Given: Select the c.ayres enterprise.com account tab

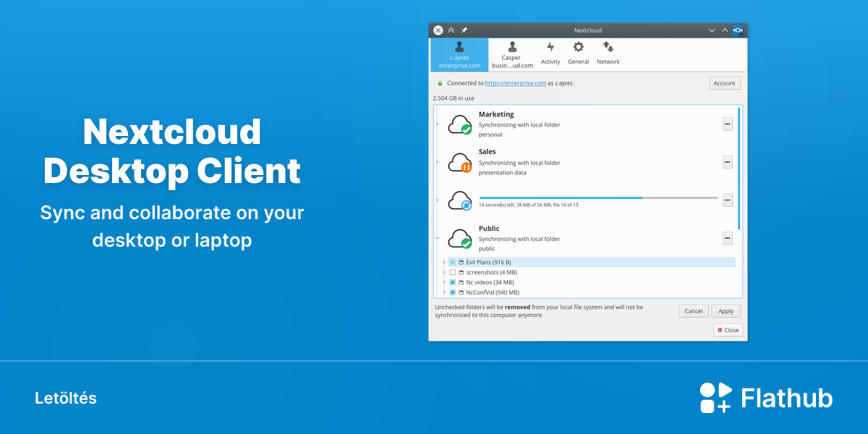Looking at the screenshot, I should (x=459, y=55).
